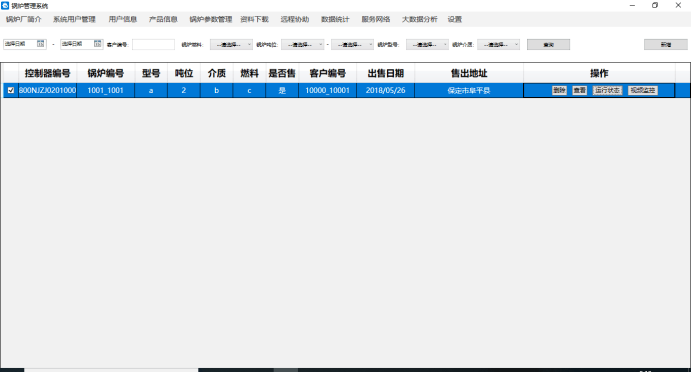Open the 锅炉参数管理 menu

(211, 19)
